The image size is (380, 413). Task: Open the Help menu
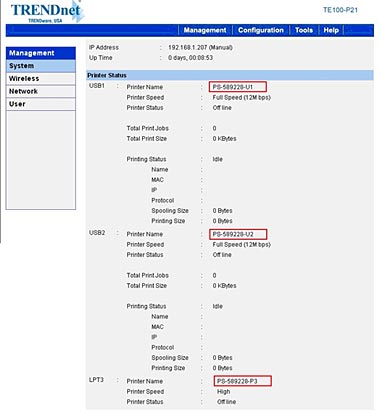[x=331, y=30]
